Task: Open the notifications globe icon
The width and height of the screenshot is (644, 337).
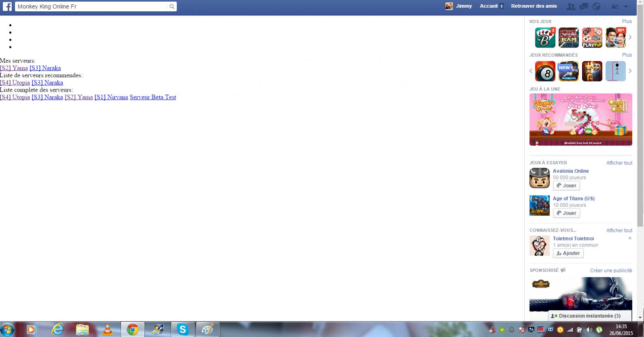Action: click(x=596, y=6)
